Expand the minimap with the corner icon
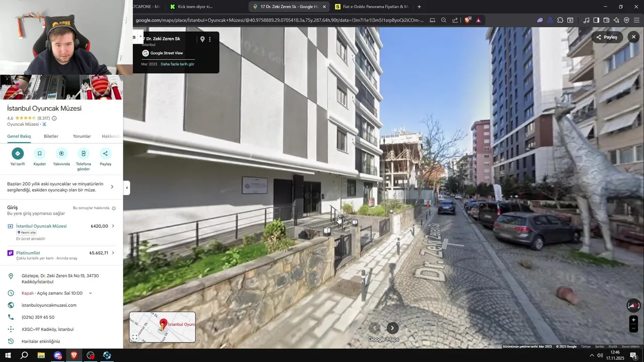 tap(134, 337)
